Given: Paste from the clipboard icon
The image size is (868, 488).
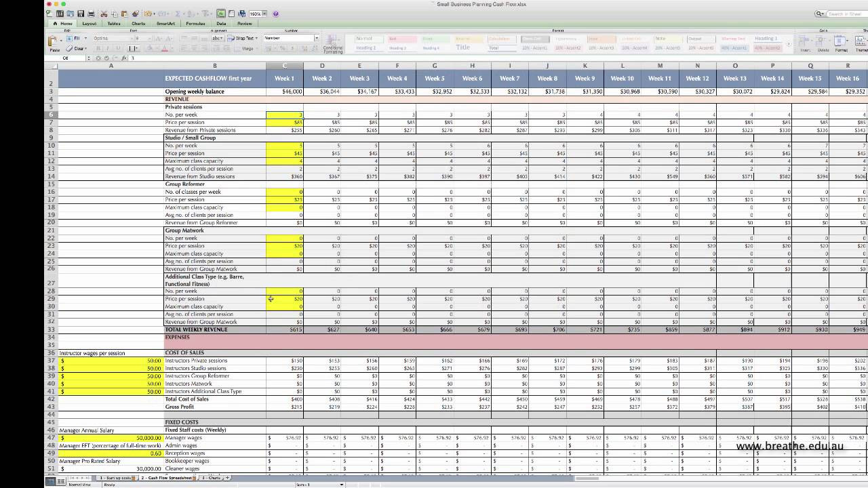Looking at the screenshot, I should [x=125, y=13].
